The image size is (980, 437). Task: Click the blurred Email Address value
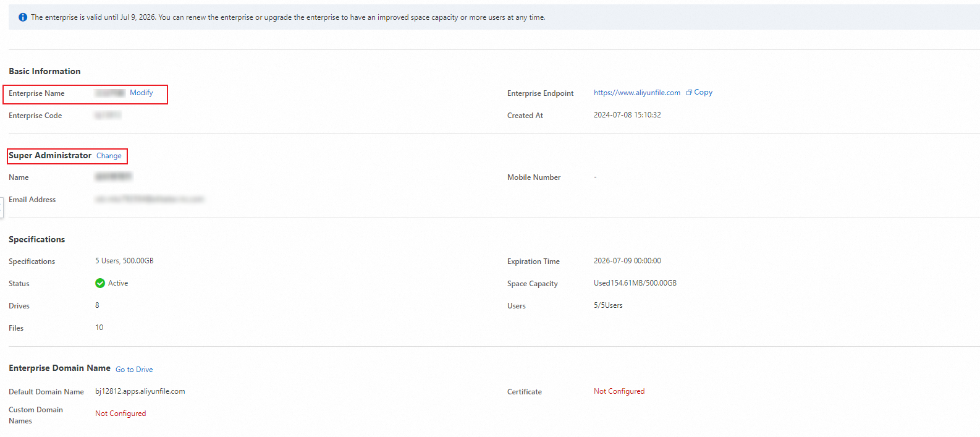150,199
